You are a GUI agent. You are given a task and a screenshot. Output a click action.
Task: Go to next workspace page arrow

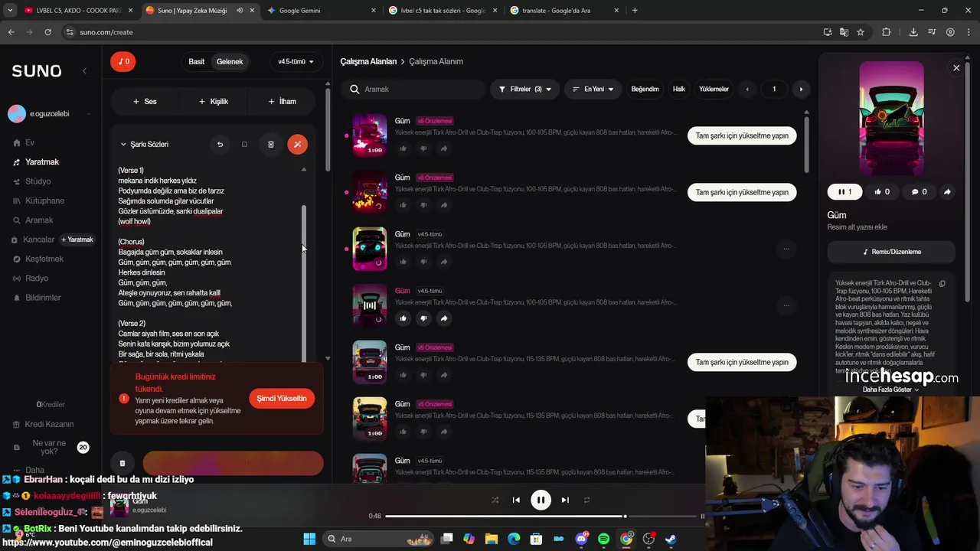[x=801, y=89]
